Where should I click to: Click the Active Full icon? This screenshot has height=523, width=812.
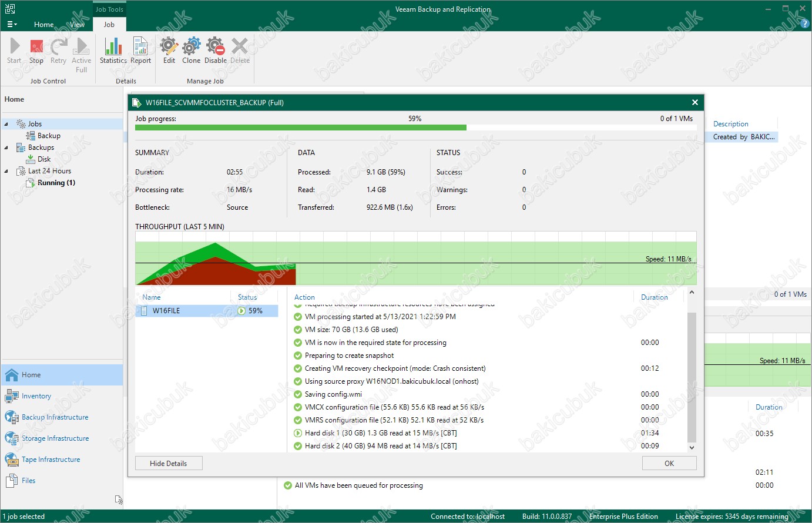click(x=82, y=55)
